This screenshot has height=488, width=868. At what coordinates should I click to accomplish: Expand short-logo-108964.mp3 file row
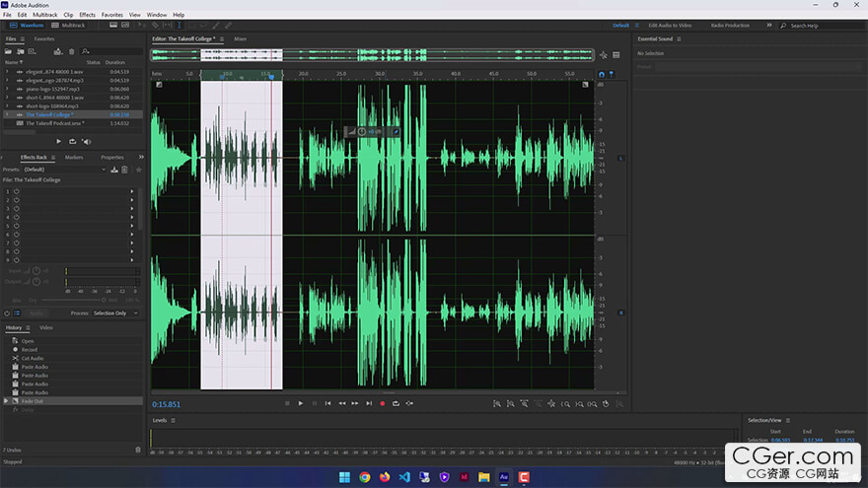click(7, 106)
